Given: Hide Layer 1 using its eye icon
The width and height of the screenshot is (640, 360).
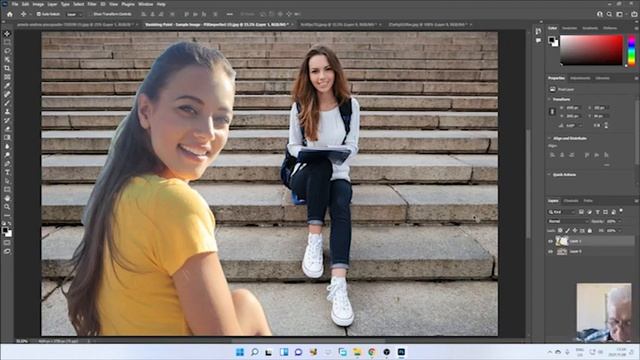Looking at the screenshot, I should [550, 241].
